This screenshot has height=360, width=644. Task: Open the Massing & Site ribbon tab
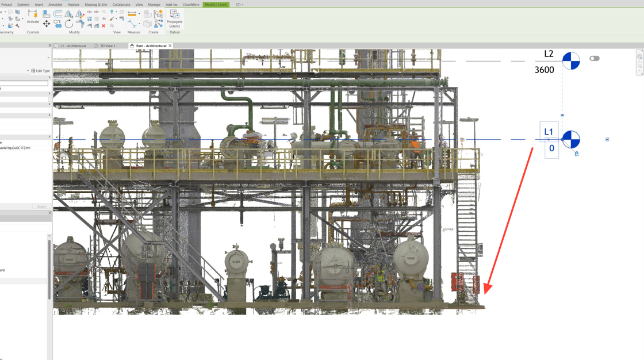click(x=95, y=4)
